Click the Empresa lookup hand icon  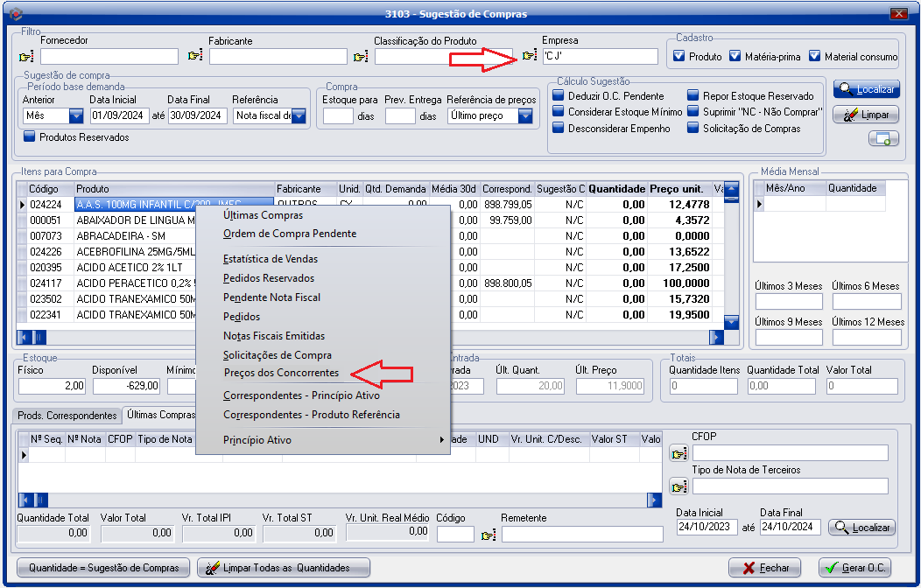coord(528,57)
